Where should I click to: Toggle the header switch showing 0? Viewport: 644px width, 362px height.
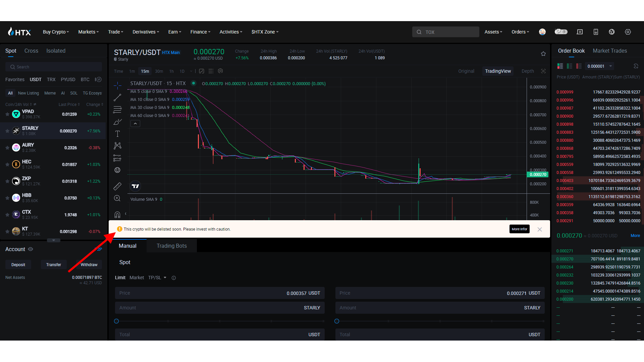coord(561,32)
